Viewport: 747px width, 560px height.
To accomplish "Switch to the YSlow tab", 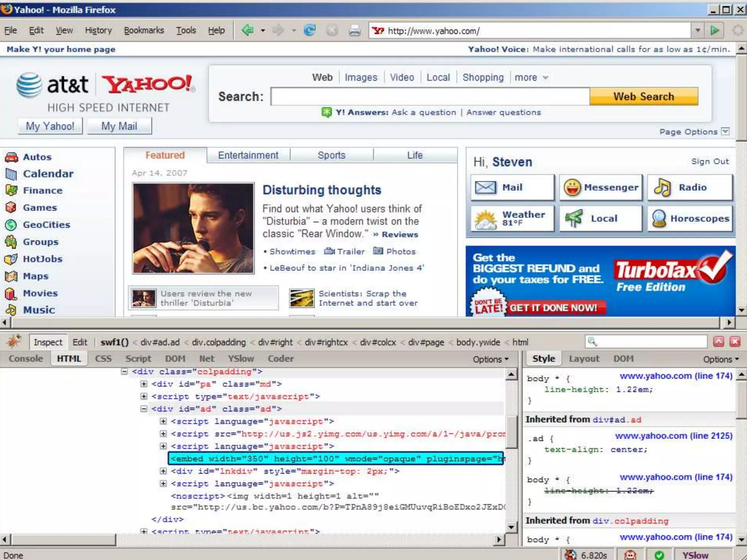I will [241, 359].
